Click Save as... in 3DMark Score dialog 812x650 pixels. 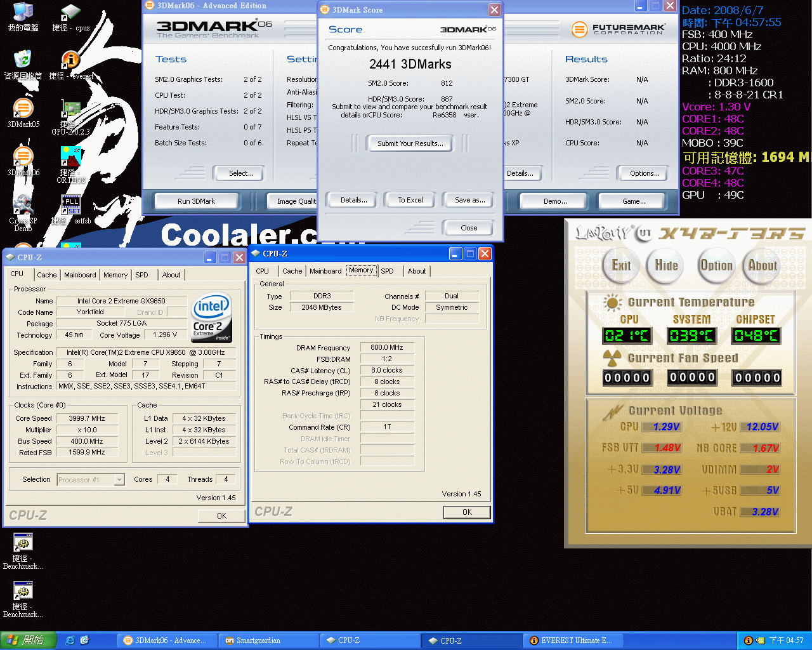470,200
